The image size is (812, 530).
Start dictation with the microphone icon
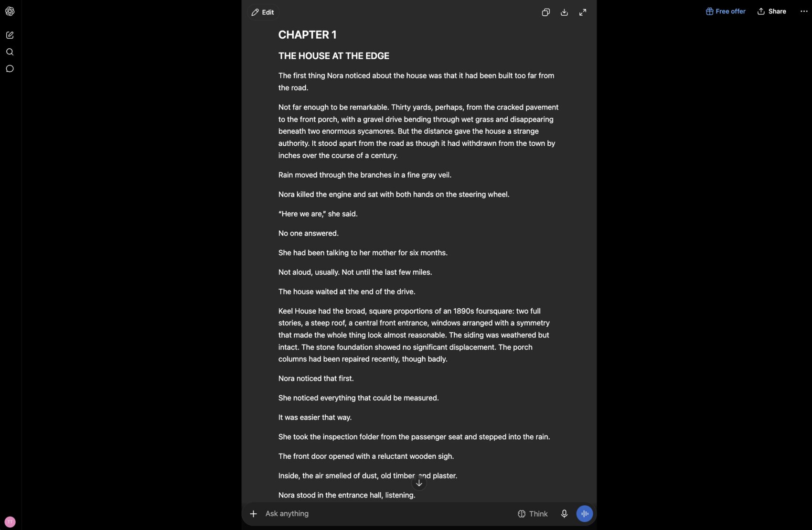coord(564,514)
